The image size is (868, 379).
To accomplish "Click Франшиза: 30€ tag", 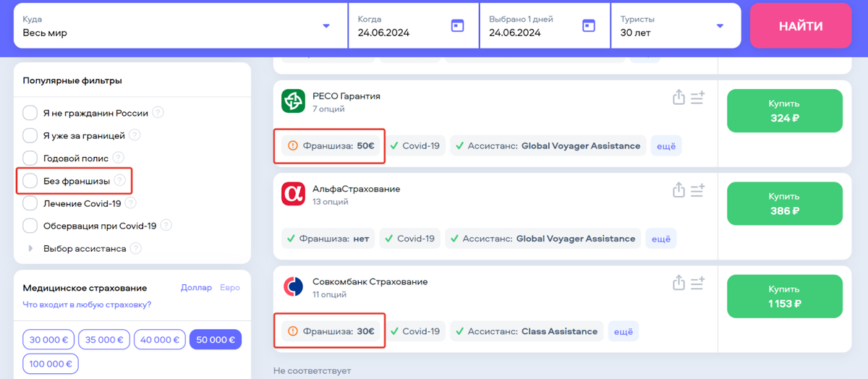I will [x=331, y=331].
